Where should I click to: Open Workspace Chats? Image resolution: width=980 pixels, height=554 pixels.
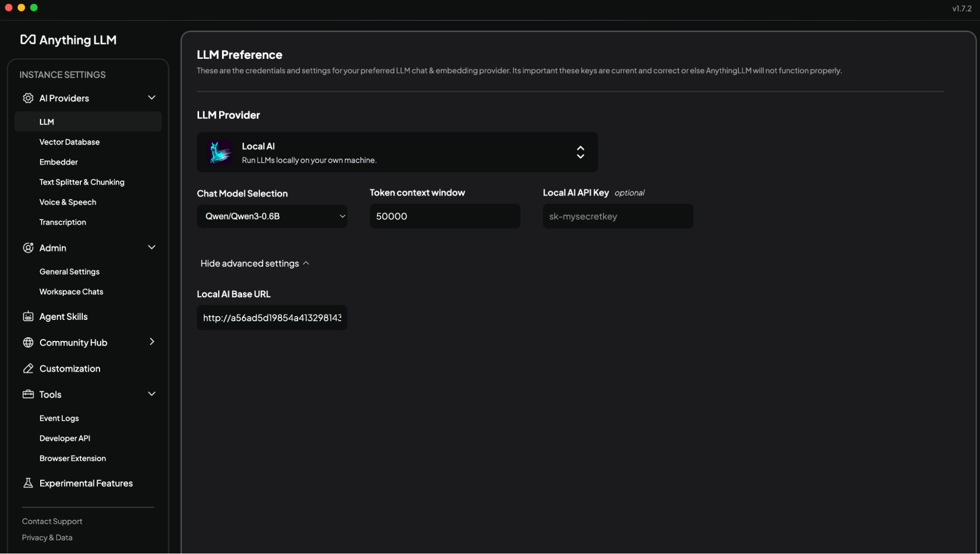pyautogui.click(x=72, y=292)
